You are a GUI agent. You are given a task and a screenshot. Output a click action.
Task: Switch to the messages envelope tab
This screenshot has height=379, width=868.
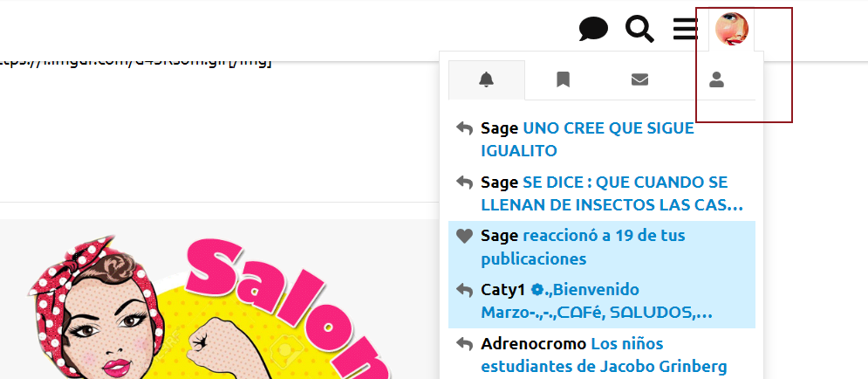point(640,80)
